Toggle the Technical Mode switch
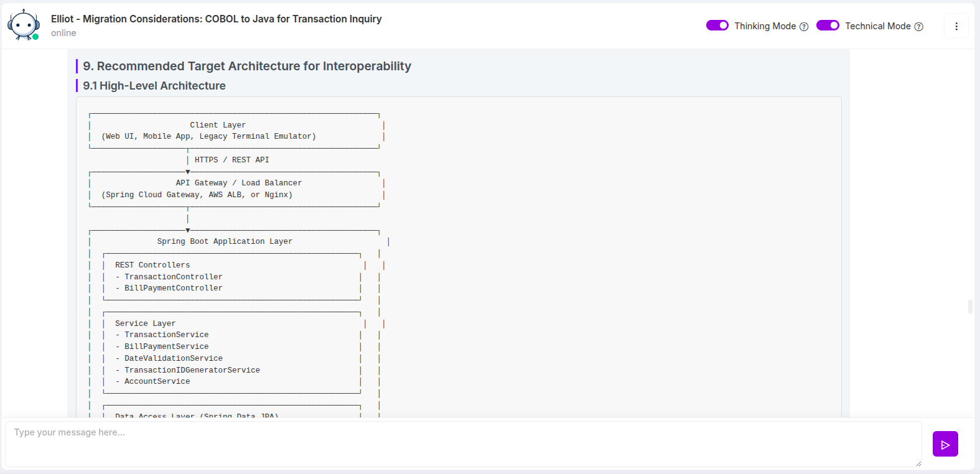Screen dimensions: 980x474 pos(828,26)
